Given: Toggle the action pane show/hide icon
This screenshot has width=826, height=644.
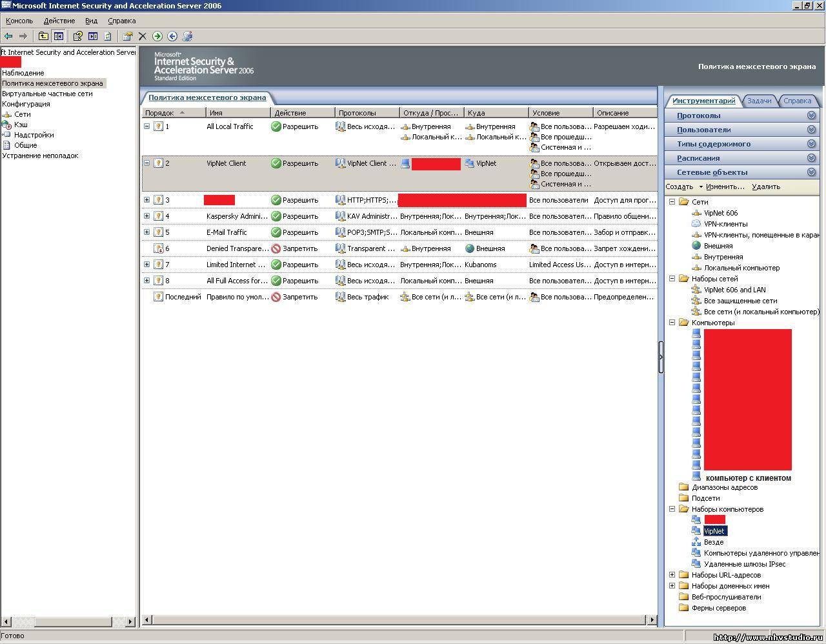Looking at the screenshot, I should (92, 36).
